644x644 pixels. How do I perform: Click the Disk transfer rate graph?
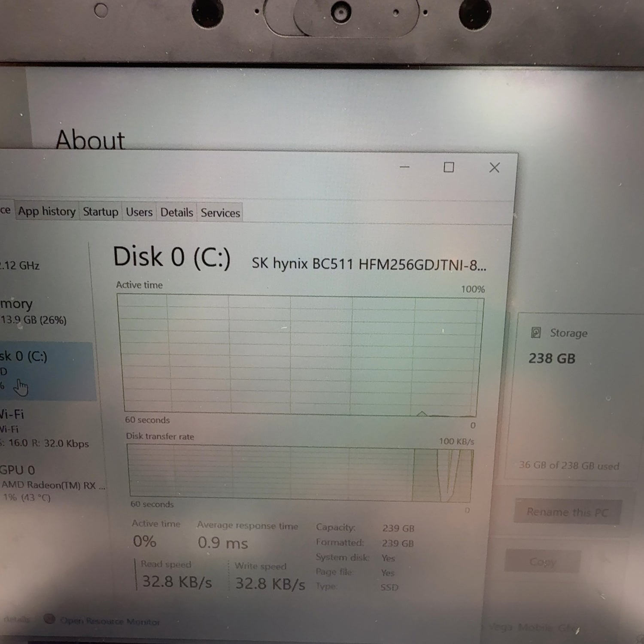click(300, 474)
